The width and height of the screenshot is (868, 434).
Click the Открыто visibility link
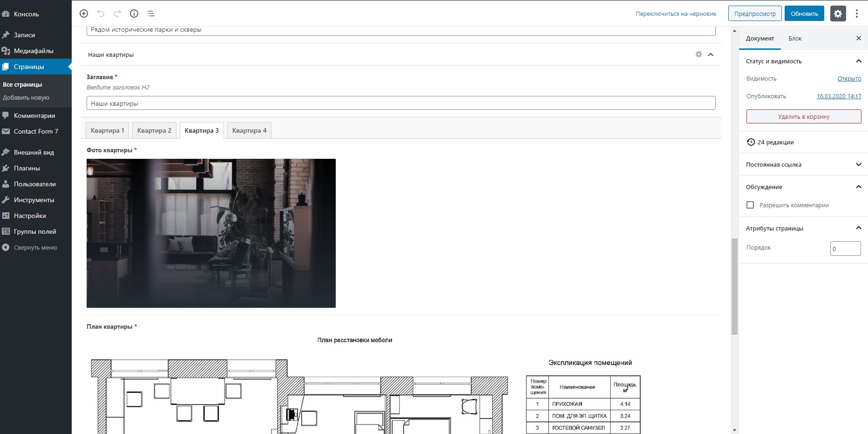pyautogui.click(x=849, y=79)
